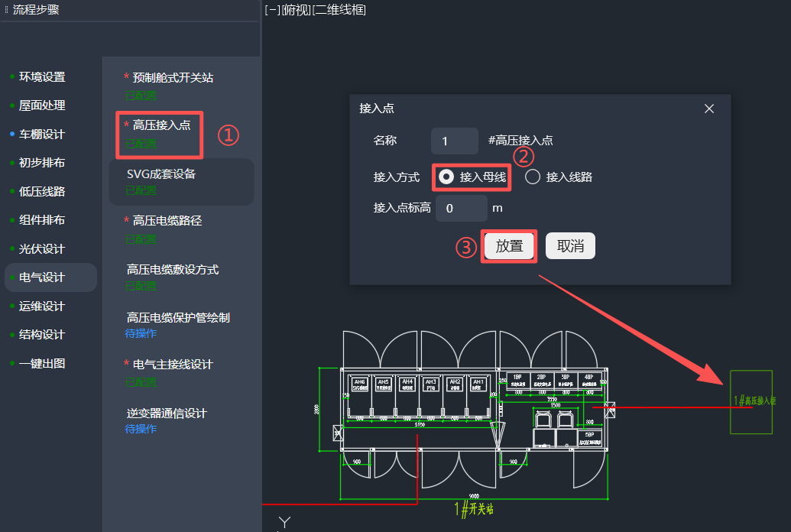
Task: Click the 放置 button
Action: [x=509, y=246]
